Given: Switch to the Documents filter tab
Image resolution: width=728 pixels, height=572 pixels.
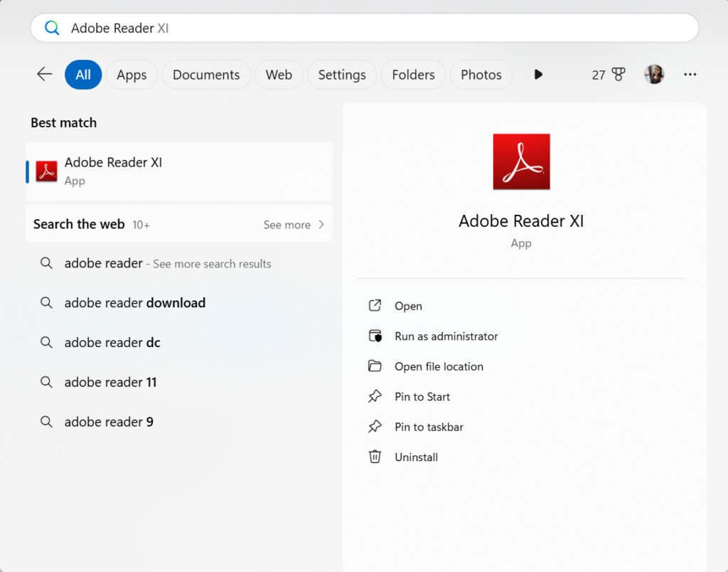Looking at the screenshot, I should [x=206, y=75].
